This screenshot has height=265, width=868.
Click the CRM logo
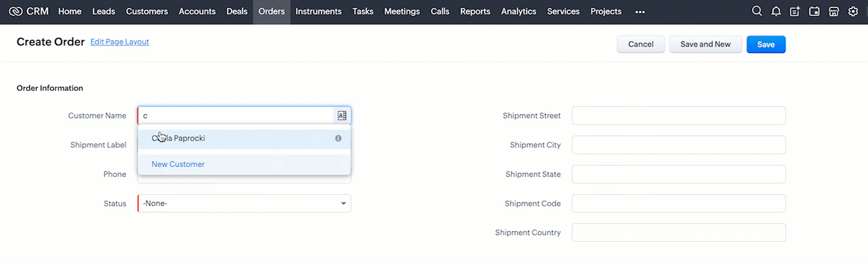29,12
